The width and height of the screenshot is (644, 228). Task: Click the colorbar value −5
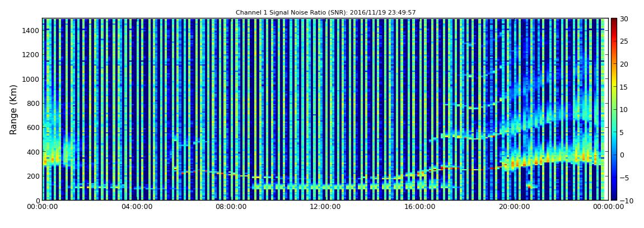pyautogui.click(x=624, y=178)
